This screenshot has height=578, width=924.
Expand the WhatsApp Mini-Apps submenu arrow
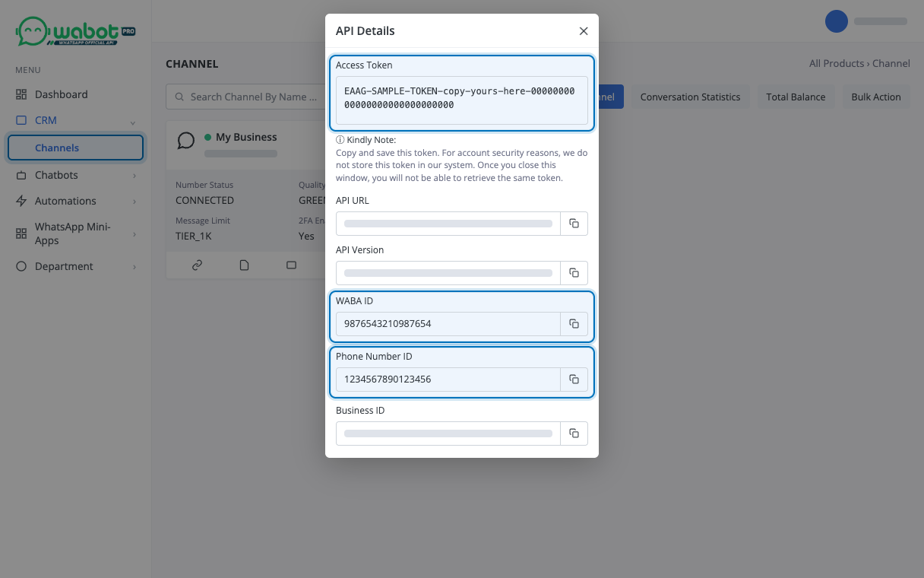point(134,234)
